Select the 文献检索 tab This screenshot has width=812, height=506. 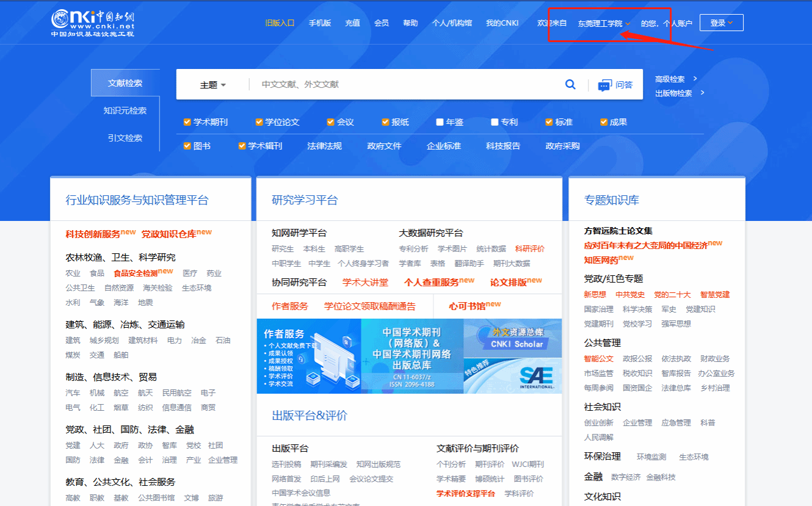[125, 83]
